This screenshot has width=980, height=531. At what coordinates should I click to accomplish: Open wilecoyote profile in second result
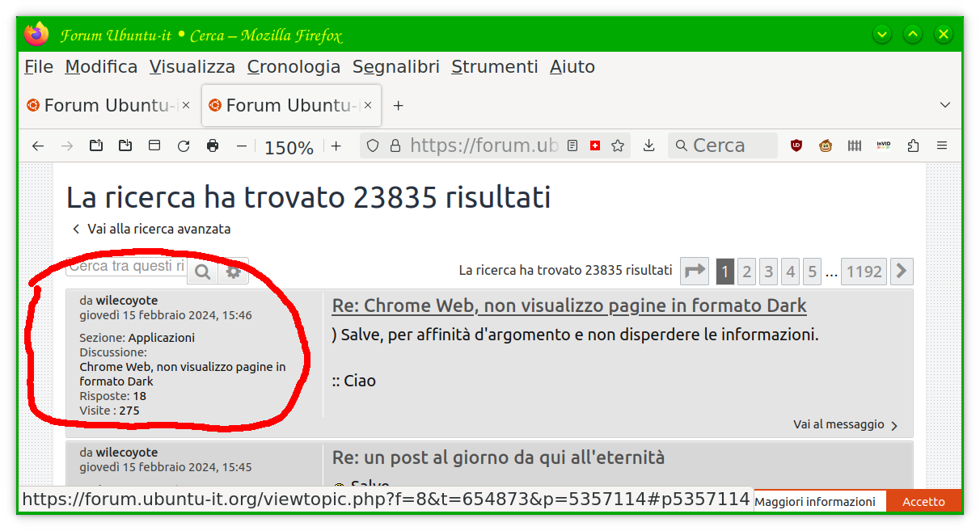tap(127, 453)
